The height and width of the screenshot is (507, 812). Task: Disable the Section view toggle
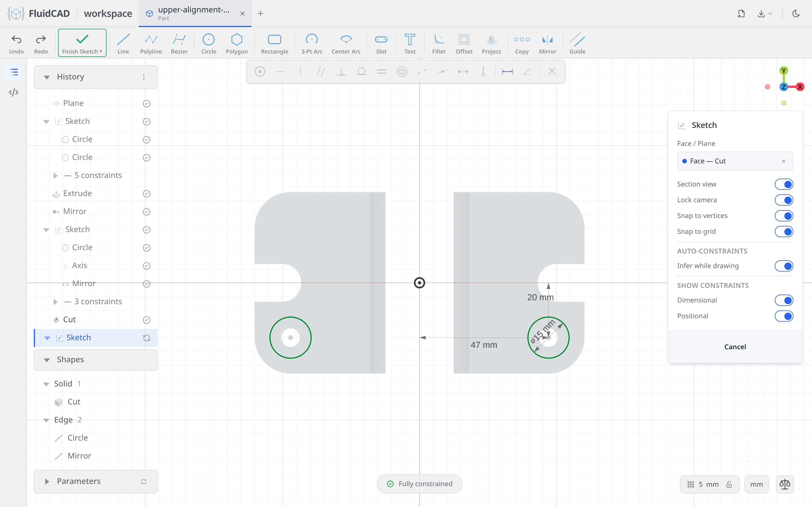[x=784, y=184]
